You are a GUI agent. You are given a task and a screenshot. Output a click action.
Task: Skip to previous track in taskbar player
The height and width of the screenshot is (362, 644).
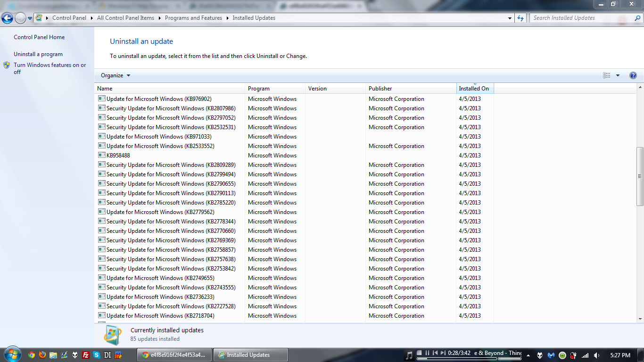click(435, 353)
